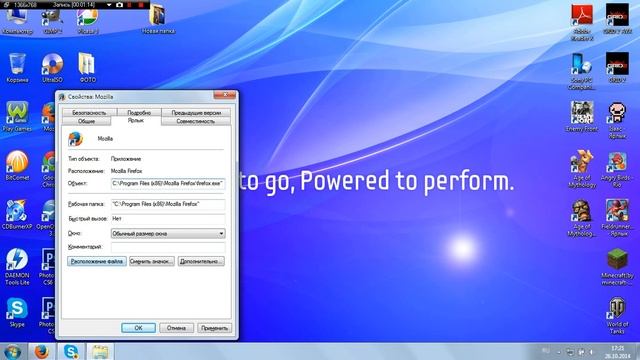Select the Play Games desktop icon
640x360 pixels.
point(17,117)
